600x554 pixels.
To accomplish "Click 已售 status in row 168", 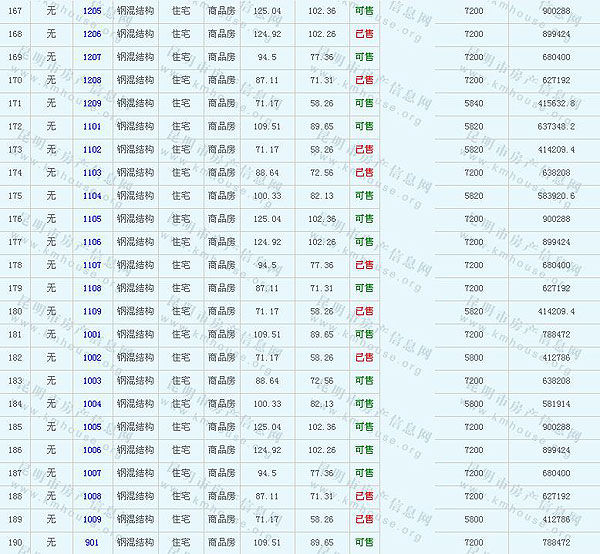I will [364, 34].
